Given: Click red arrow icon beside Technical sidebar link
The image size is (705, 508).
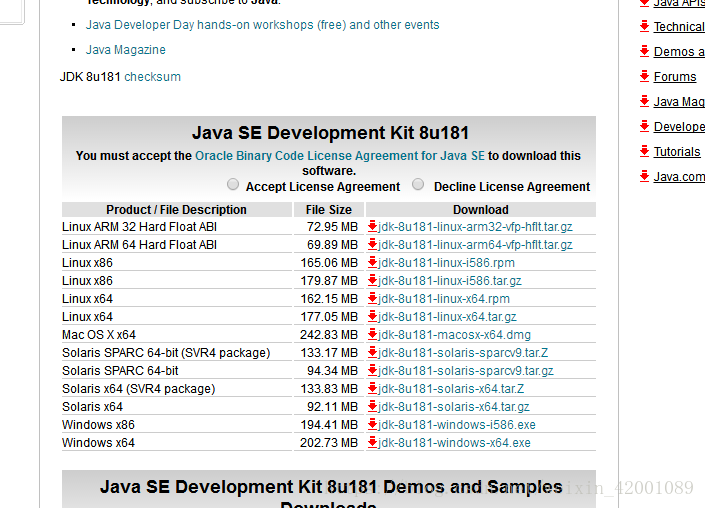Looking at the screenshot, I should coord(644,26).
